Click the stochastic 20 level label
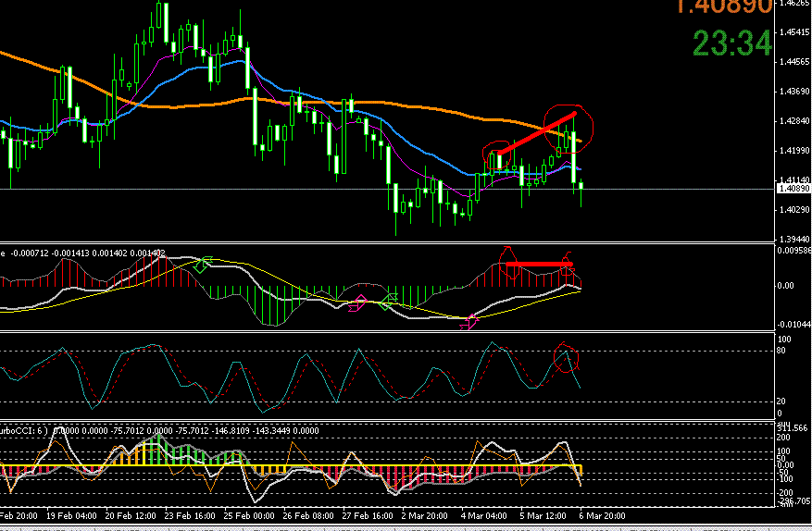 [x=781, y=401]
